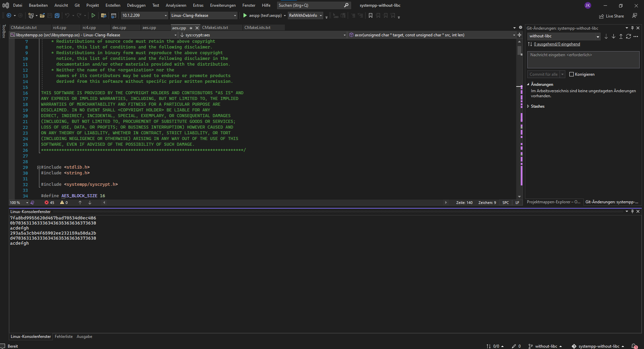Collapse the #include block at line 29
This screenshot has width=644, height=349.
coord(39,167)
